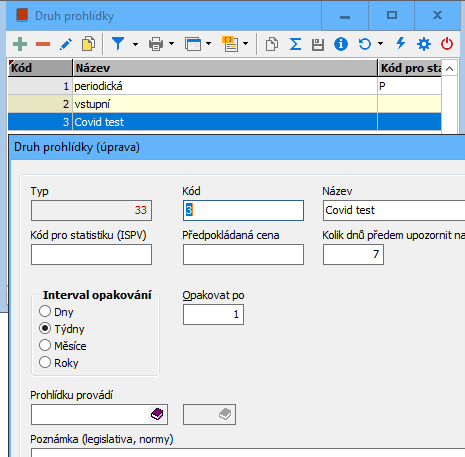The width and height of the screenshot is (465, 457).
Task: Click the red power icon
Action: (447, 44)
